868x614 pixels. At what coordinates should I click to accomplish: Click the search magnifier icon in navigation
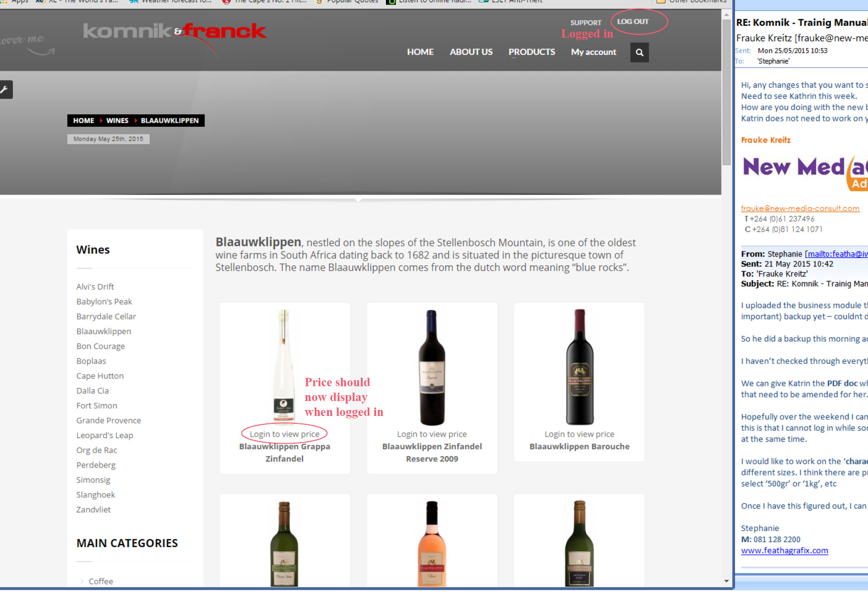[x=639, y=52]
